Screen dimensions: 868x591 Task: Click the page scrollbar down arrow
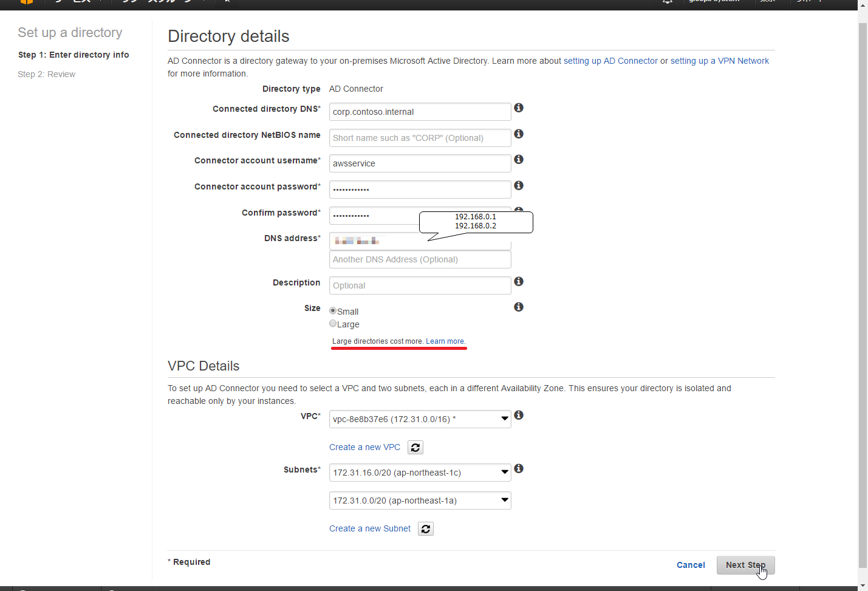click(863, 586)
